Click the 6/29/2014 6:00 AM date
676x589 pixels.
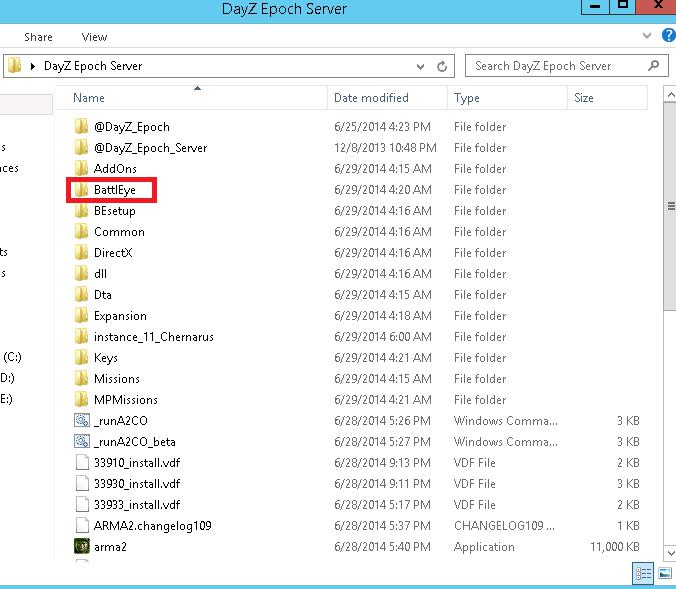tap(383, 337)
